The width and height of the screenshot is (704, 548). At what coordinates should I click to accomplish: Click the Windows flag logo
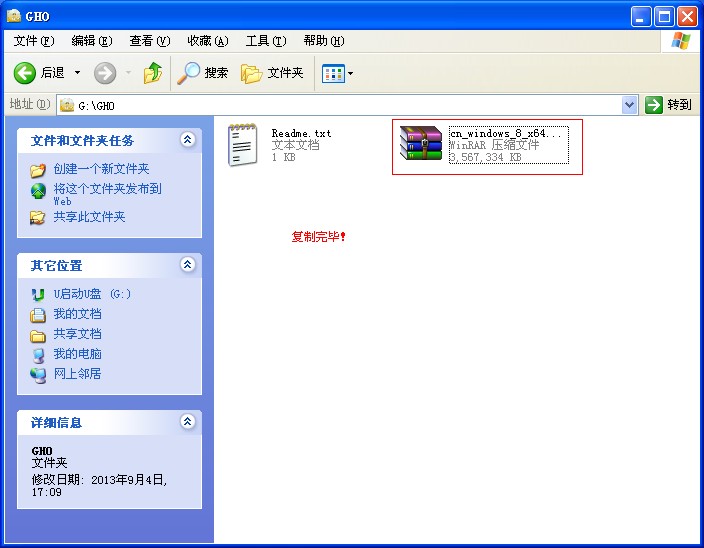(681, 41)
